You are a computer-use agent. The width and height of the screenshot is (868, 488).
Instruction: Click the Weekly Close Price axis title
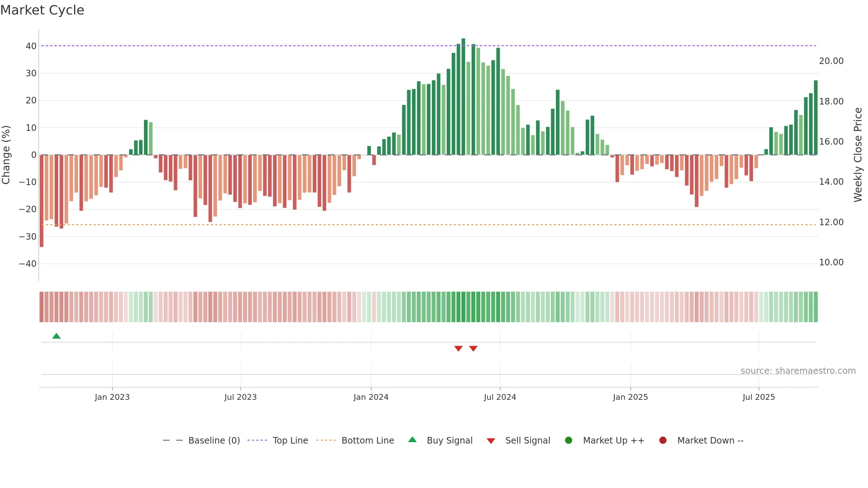858,155
